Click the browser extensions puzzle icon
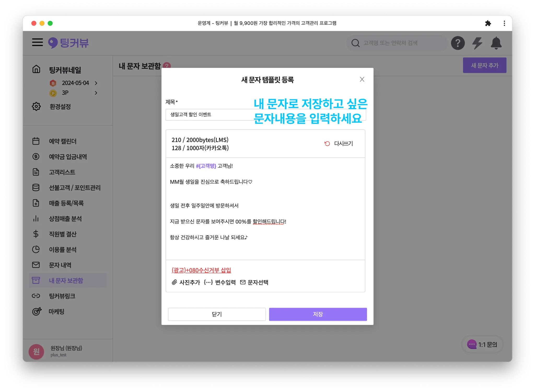The image size is (535, 392). tap(488, 23)
